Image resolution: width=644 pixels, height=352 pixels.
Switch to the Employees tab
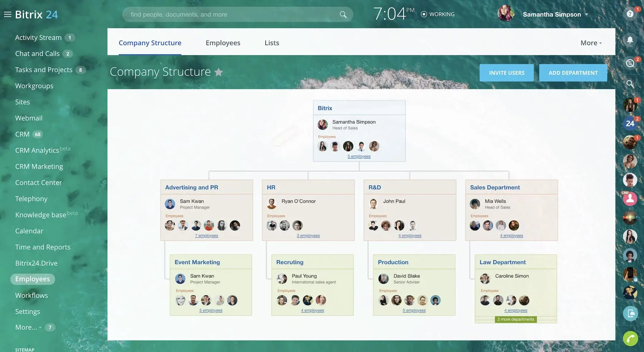223,43
